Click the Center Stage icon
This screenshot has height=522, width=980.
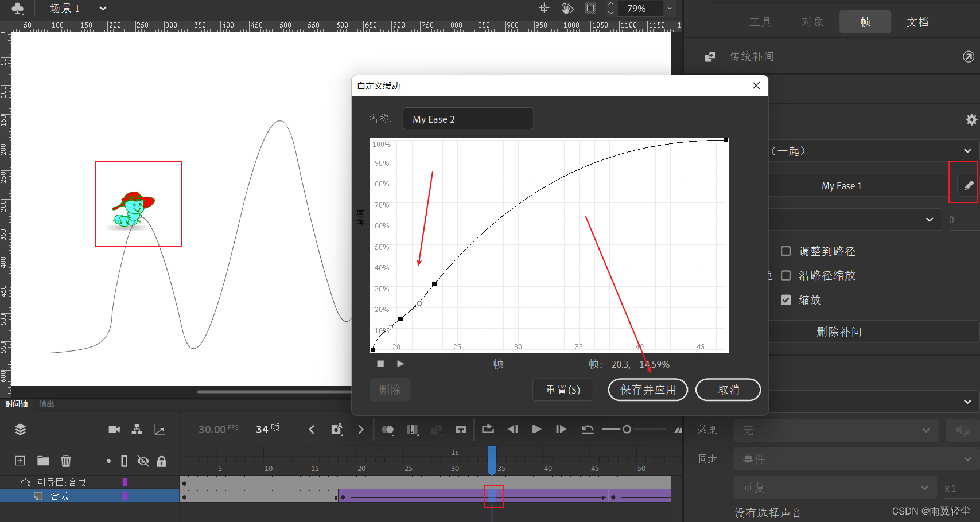tap(544, 8)
